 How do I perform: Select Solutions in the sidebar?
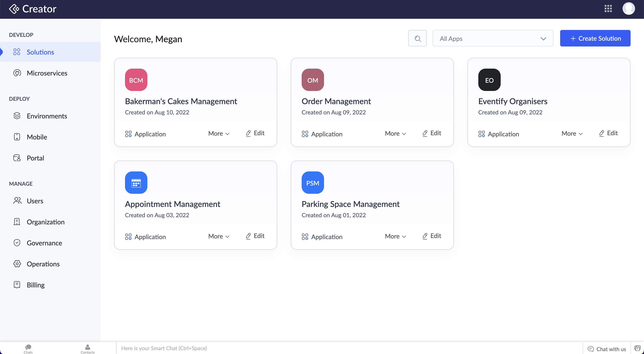point(50,52)
